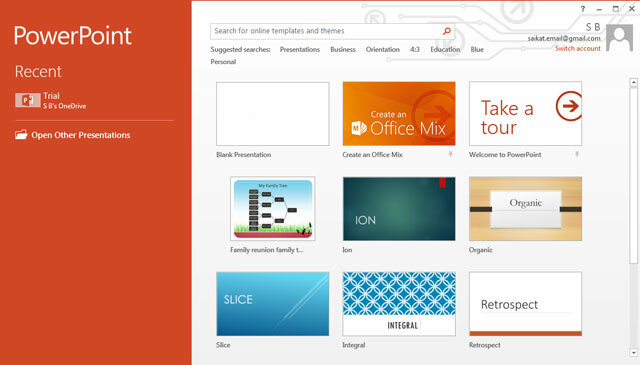
Task: Click the user profile avatar picture
Action: [x=619, y=38]
